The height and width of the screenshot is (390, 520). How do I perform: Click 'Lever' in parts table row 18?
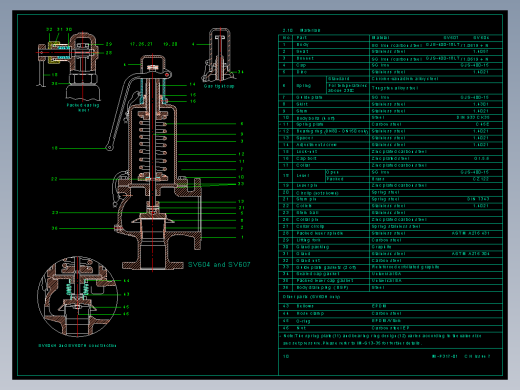coord(303,176)
